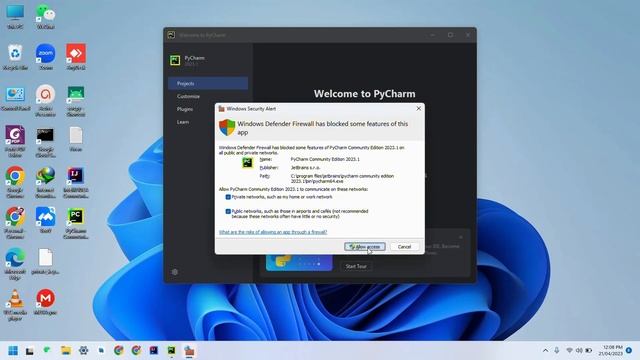Open the notification badge in the taskbar
The image size is (640, 360).
pyautogui.click(x=629, y=350)
